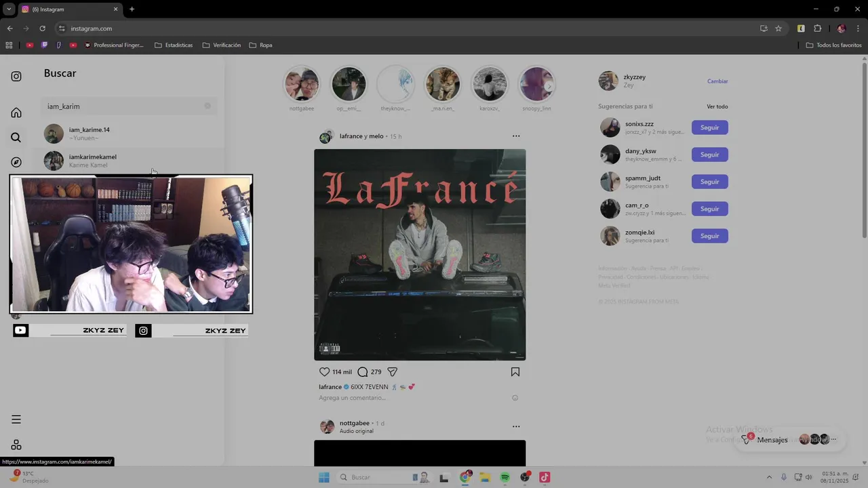This screenshot has height=488, width=868.
Task: Open Windows Start menu
Action: click(324, 477)
